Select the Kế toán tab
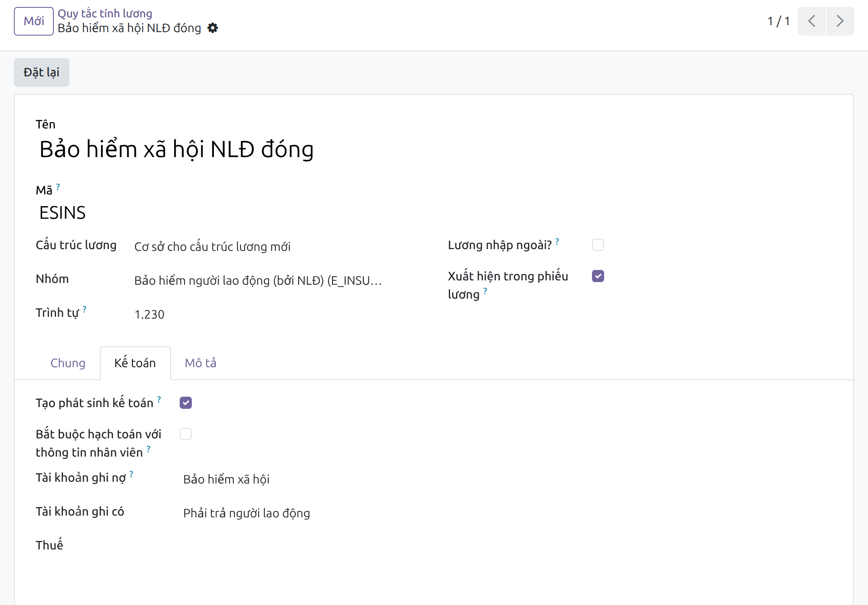The image size is (868, 605). [x=135, y=363]
